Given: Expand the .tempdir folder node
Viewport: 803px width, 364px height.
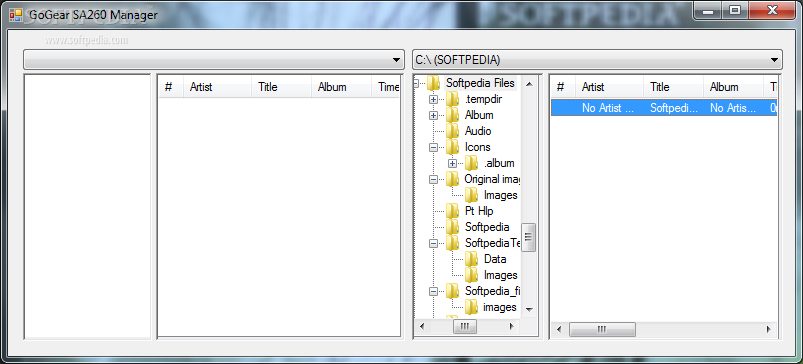Looking at the screenshot, I should point(433,99).
